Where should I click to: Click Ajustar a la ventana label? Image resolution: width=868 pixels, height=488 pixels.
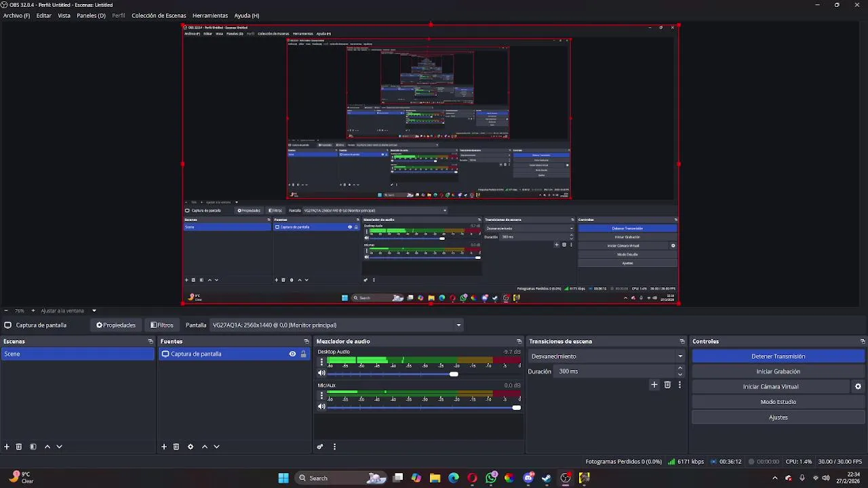[x=62, y=310]
